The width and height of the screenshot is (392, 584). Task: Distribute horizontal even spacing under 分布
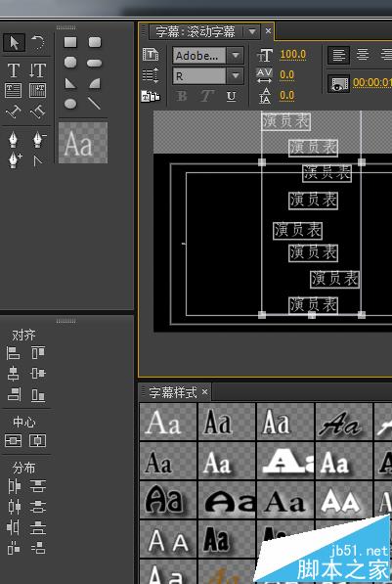pos(14,549)
